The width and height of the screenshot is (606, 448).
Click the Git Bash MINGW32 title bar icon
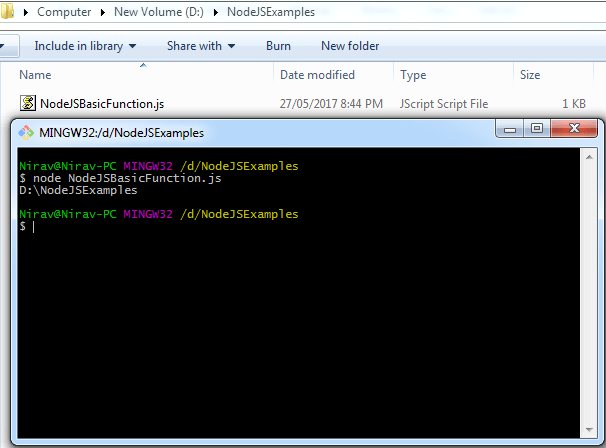click(x=26, y=133)
